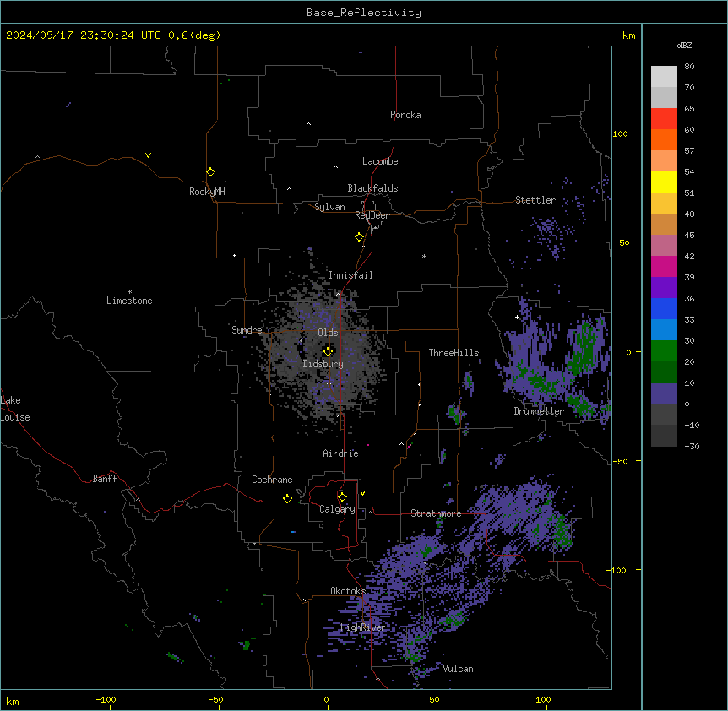The image size is (728, 711).
Task: Click the small blue echo south of Cochrane
Action: point(292,531)
